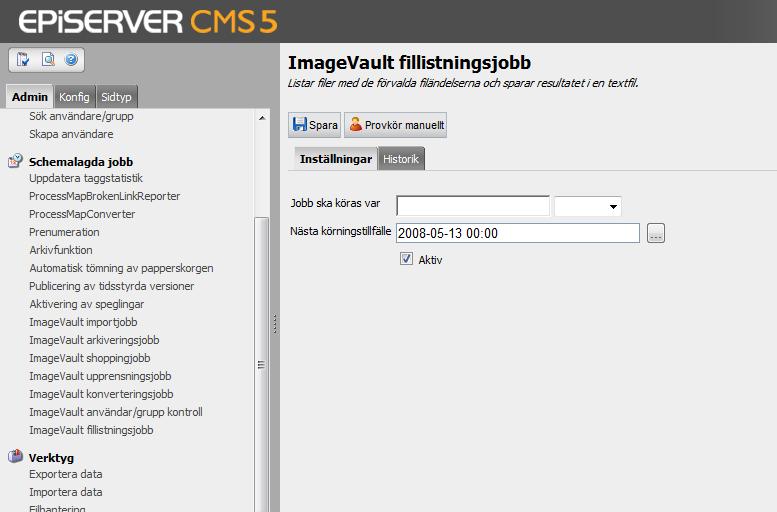The image size is (777, 512).
Task: Select the Inställningar tab
Action: pyautogui.click(x=335, y=159)
